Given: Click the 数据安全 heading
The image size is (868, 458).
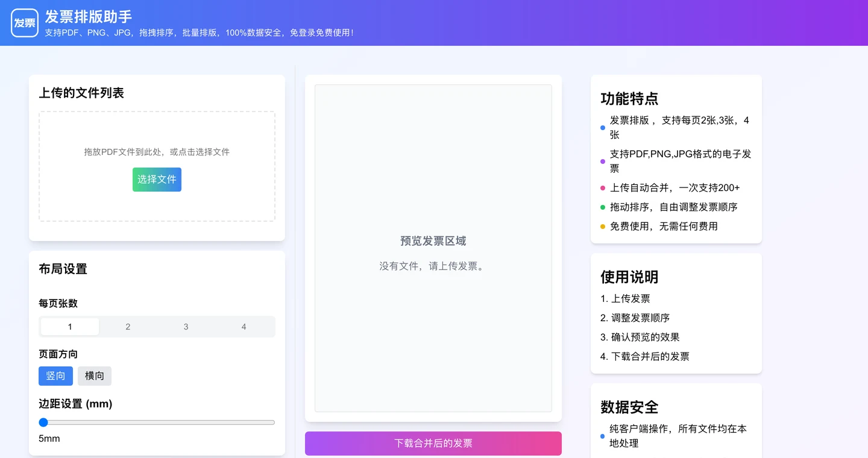Looking at the screenshot, I should tap(629, 407).
